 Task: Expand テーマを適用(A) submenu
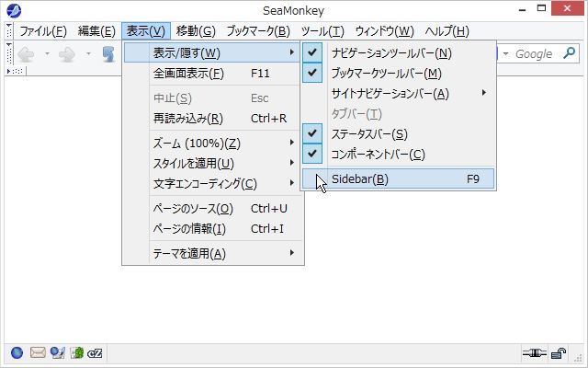coord(212,254)
